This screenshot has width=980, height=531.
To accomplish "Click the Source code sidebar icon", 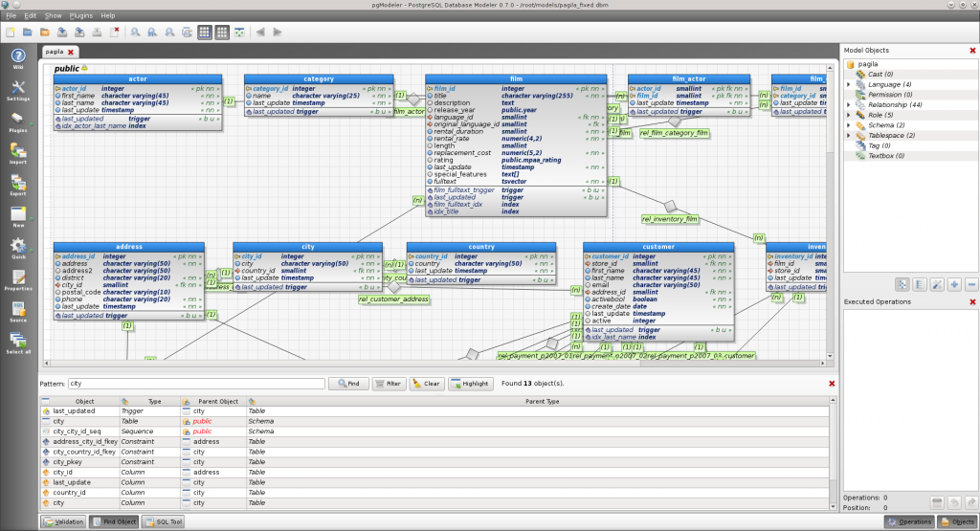I will (18, 311).
